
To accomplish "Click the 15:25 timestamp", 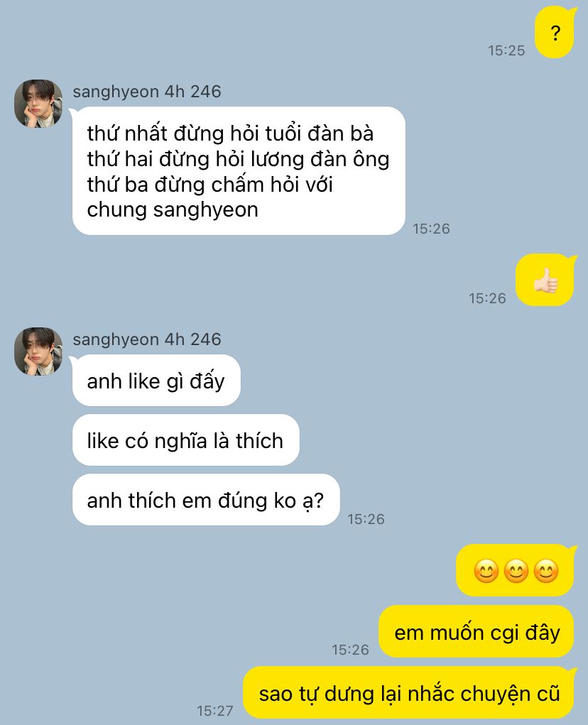I will coord(506,50).
